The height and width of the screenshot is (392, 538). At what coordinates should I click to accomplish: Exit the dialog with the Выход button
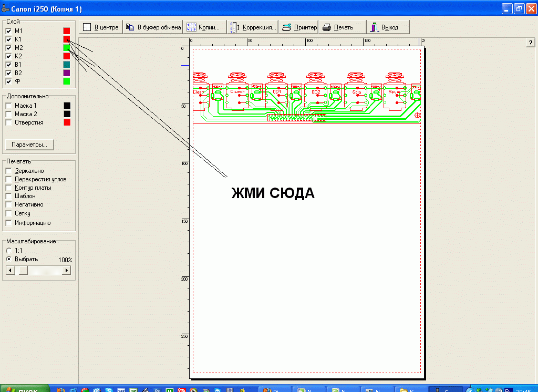click(388, 27)
